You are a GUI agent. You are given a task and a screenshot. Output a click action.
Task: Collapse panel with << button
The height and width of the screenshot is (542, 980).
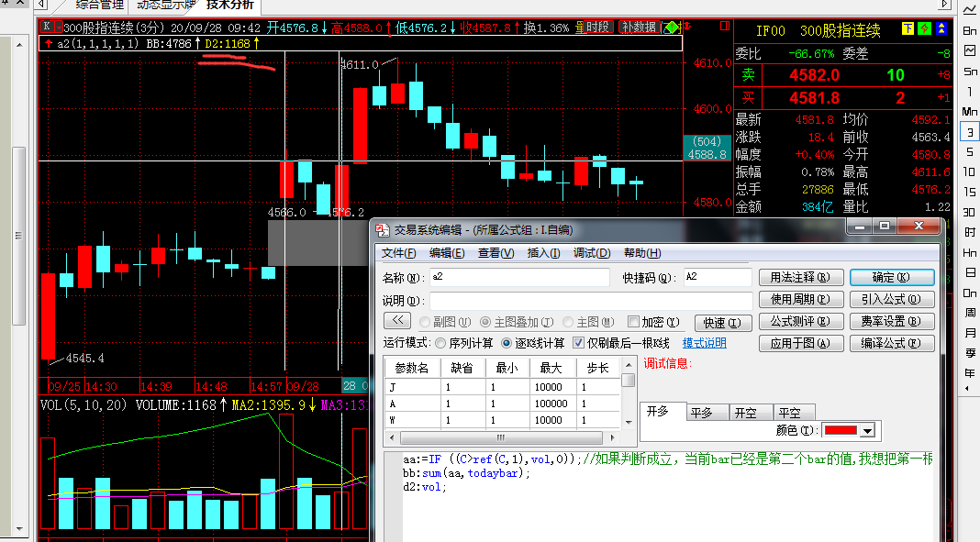coord(397,321)
